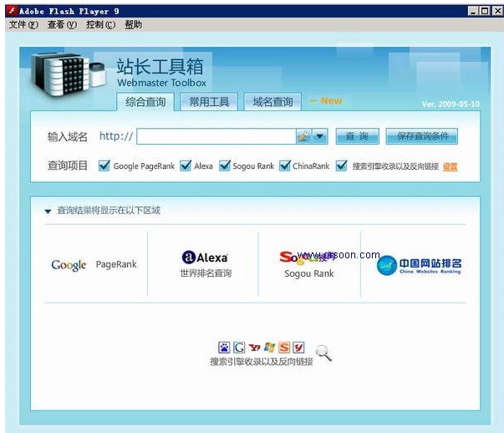Screen dimensions: 504x433
Task: Click the Ver. 2009-05-10 version text
Action: tap(451, 104)
